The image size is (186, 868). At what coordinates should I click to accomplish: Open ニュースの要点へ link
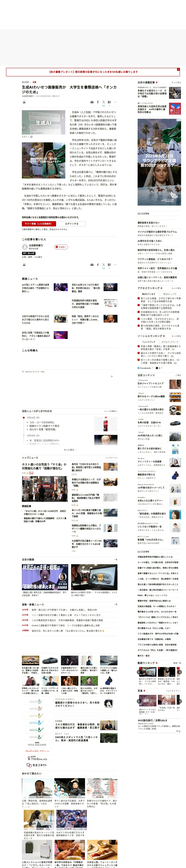click(110, 411)
